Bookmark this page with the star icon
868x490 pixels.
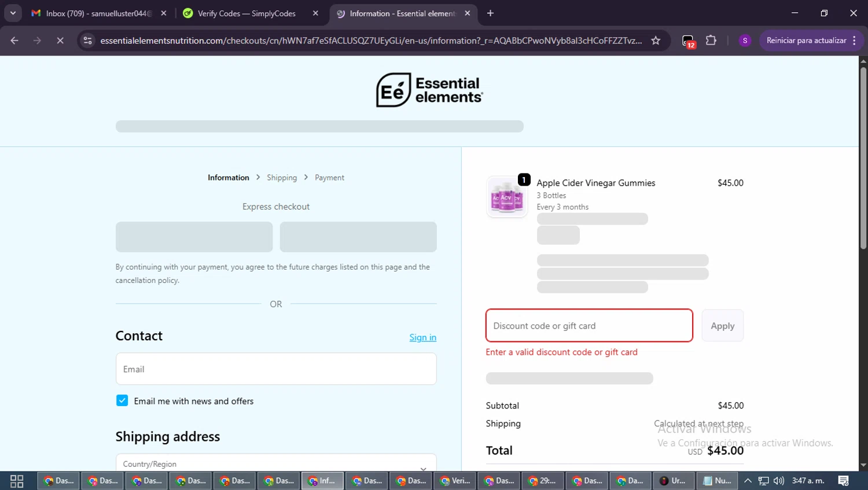tap(656, 40)
